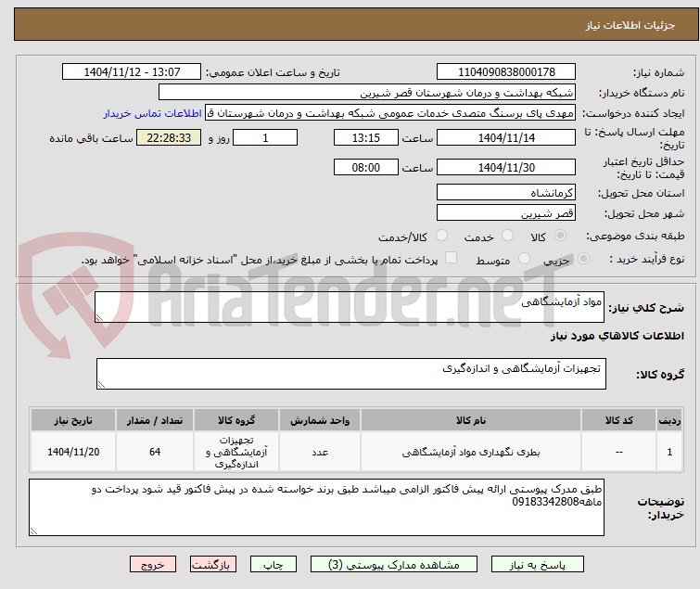This screenshot has width=700, height=589.
Task: Click the ایجاد کننده درخواست field
Action: pos(390,113)
